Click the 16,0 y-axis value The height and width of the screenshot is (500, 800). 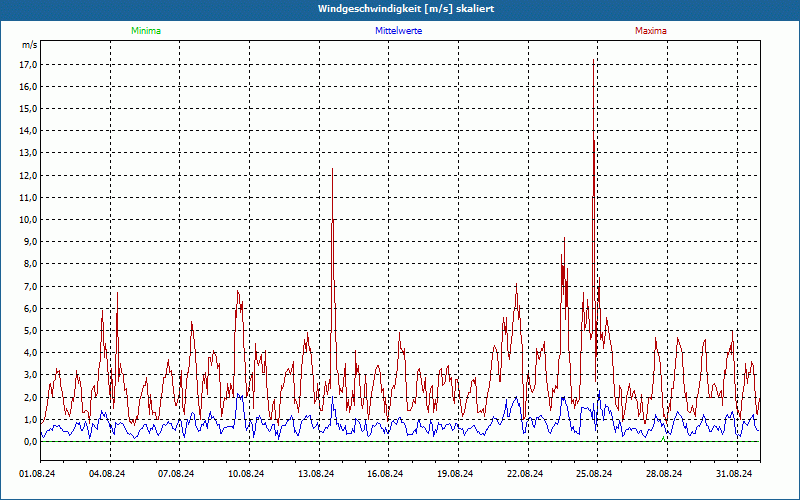29,86
